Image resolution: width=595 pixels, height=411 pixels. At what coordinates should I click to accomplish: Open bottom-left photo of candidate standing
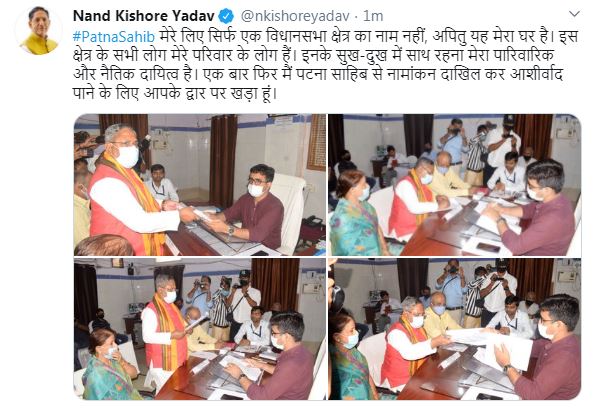pyautogui.click(x=200, y=329)
